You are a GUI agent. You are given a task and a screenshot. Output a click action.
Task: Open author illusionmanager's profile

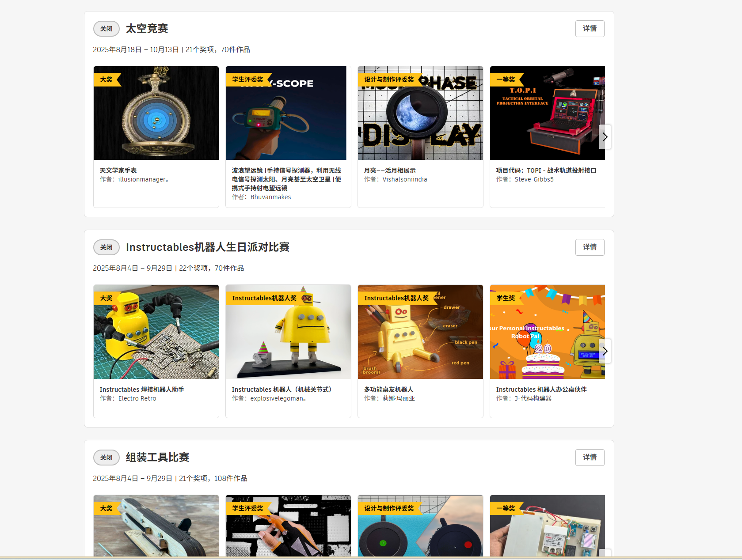142,179
